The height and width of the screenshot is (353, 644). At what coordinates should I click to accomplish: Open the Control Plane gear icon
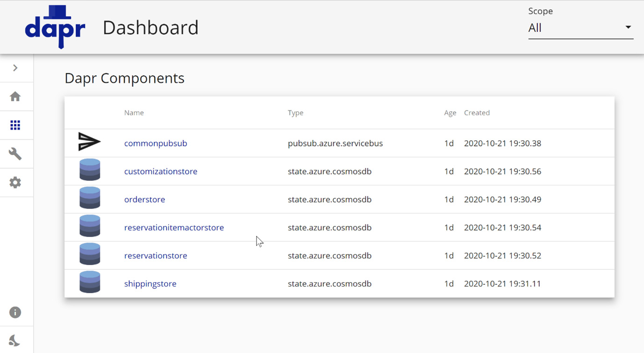15,182
